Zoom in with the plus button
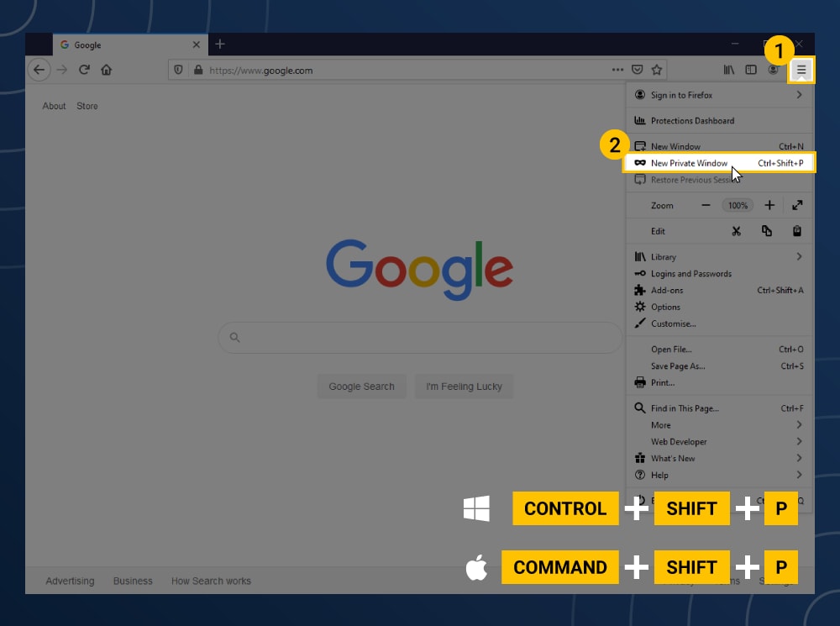This screenshot has height=626, width=840. 769,205
